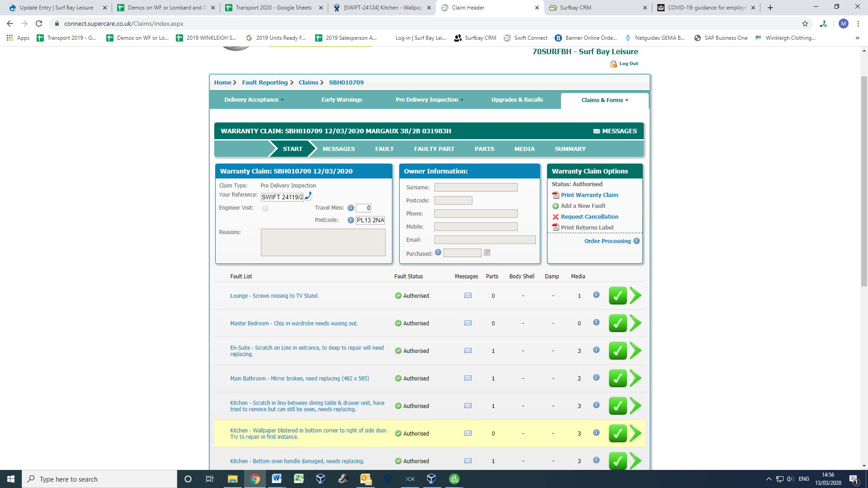Open the Claims & Forms dropdown
Screen dimensions: 868x488
point(604,100)
